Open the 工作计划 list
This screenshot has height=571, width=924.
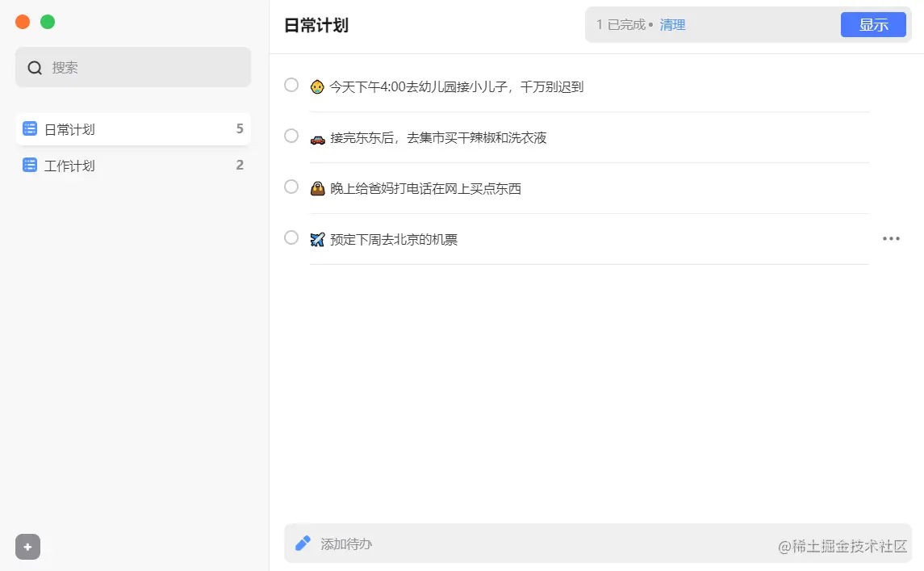click(133, 166)
